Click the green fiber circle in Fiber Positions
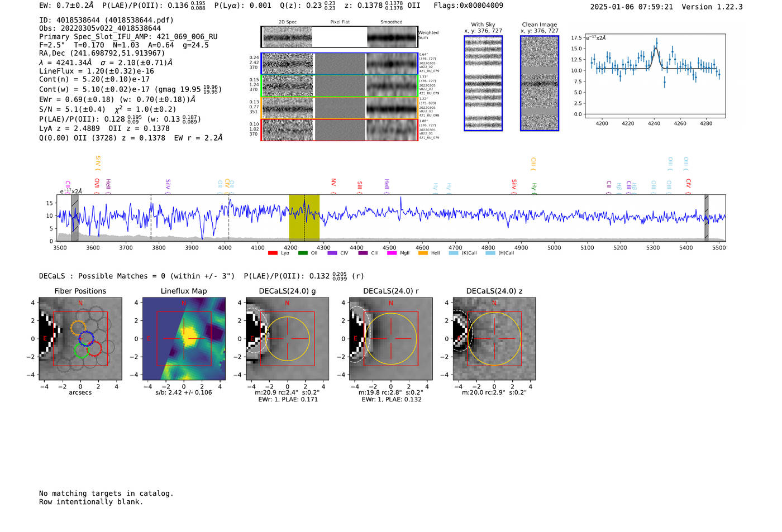 pyautogui.click(x=82, y=351)
